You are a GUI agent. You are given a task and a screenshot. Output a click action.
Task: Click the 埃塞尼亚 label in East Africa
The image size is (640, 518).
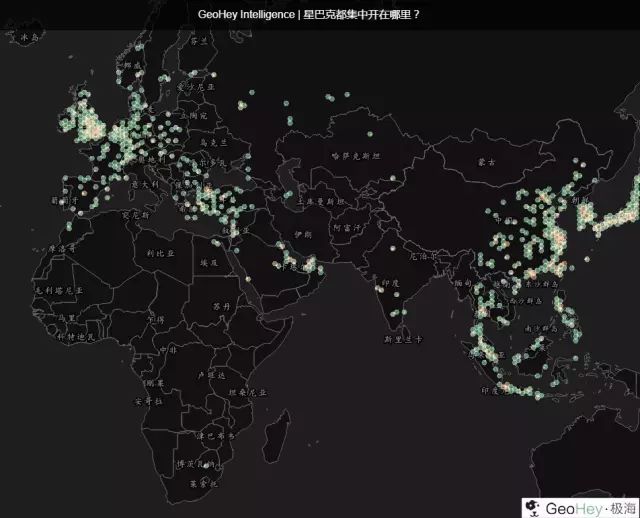pos(244,392)
